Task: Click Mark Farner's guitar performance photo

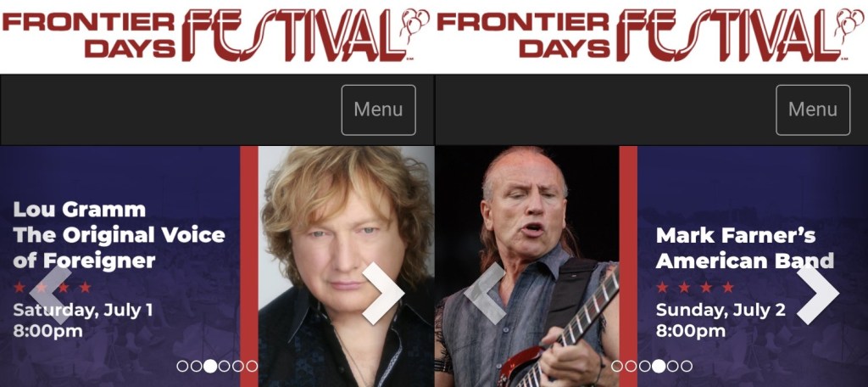Action: (x=527, y=266)
